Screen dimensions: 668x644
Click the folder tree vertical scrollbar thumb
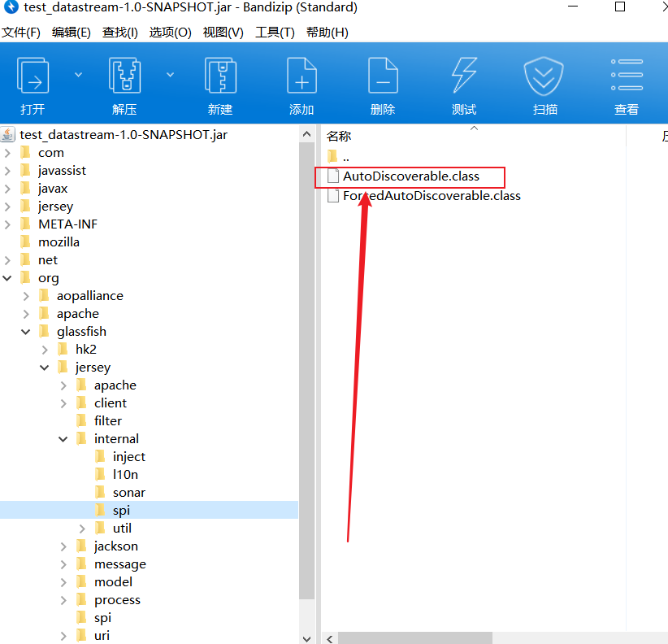click(306, 371)
